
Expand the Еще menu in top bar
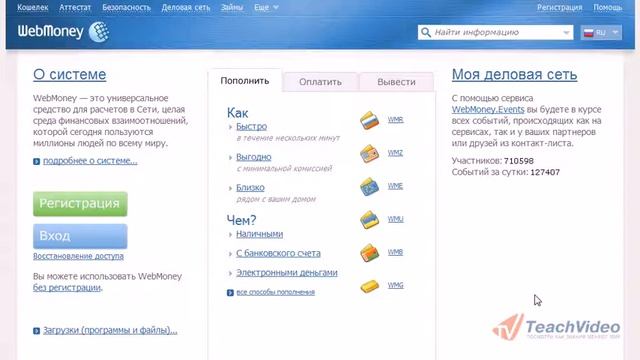click(266, 7)
